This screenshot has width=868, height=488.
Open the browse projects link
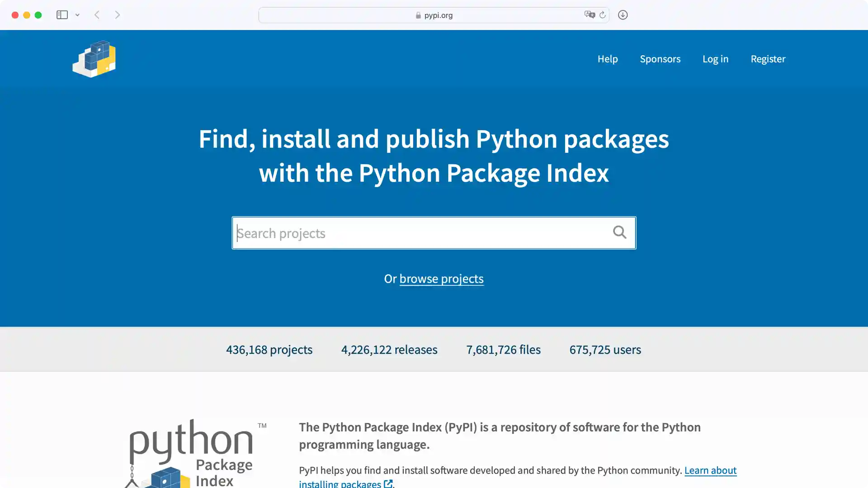pyautogui.click(x=441, y=279)
